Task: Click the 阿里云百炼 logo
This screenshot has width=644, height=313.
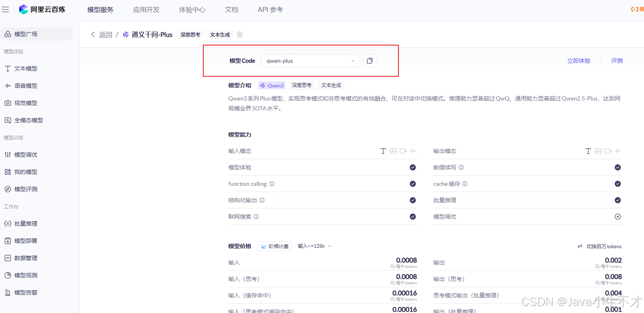Action: (42, 9)
